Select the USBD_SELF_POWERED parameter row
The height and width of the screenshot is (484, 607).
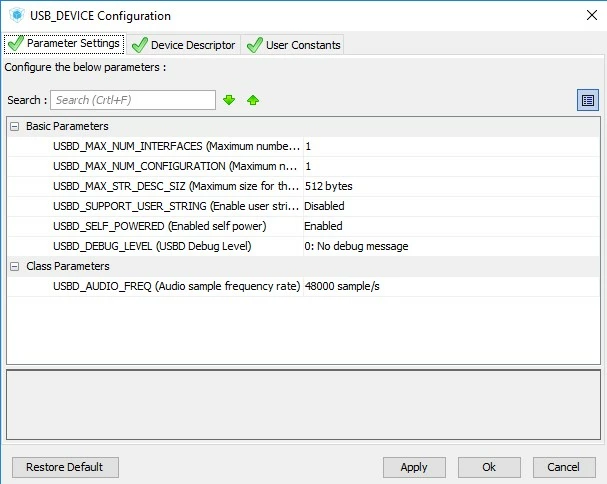[x=304, y=226]
